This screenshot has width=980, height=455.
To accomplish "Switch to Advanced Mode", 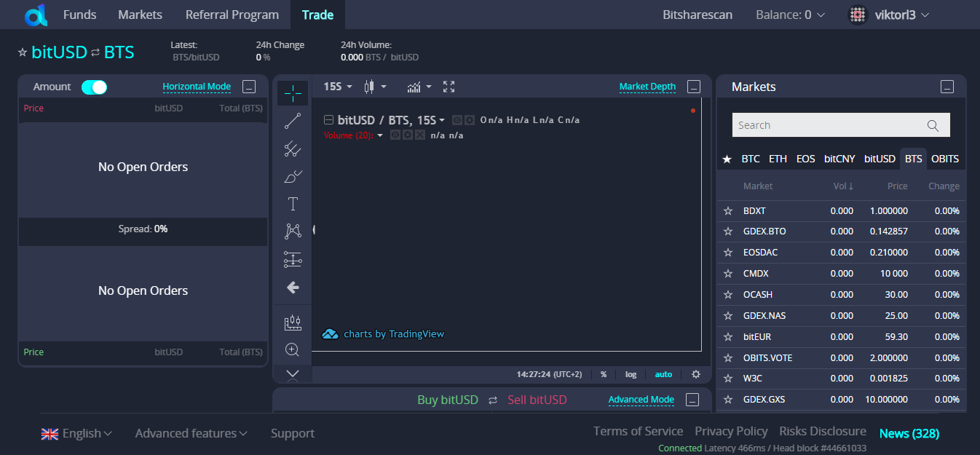I will [641, 400].
